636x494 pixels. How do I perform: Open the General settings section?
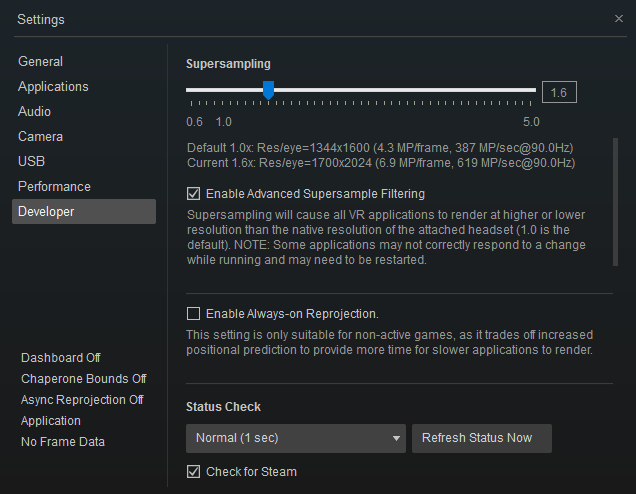coord(41,62)
